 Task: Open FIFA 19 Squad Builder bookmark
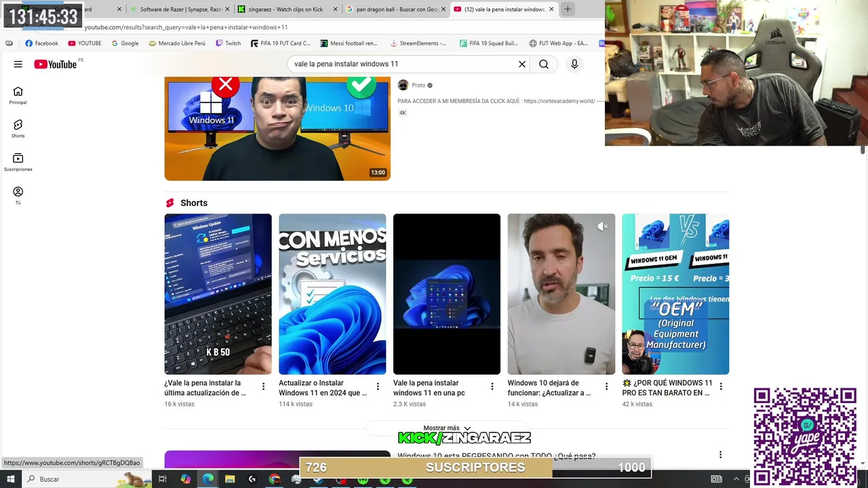click(488, 43)
